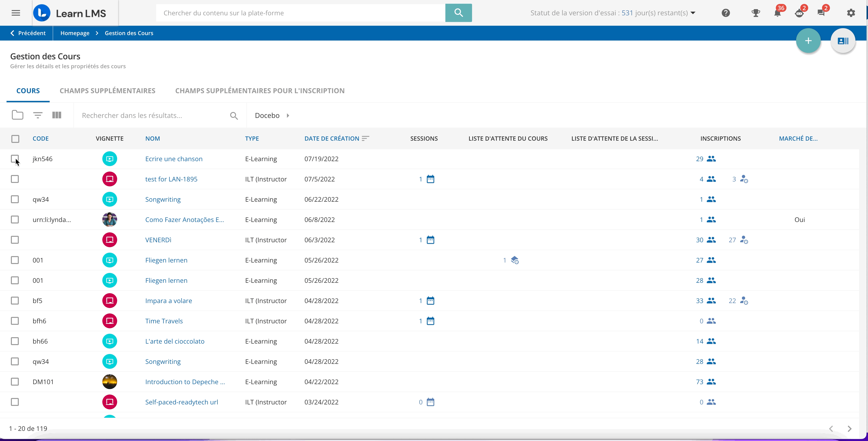Click the Précédent back button
Image resolution: width=868 pixels, height=441 pixels.
click(x=28, y=33)
